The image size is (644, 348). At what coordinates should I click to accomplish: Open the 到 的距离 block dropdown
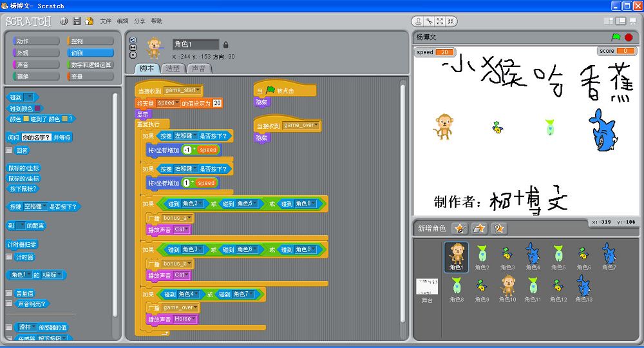pyautogui.click(x=20, y=226)
